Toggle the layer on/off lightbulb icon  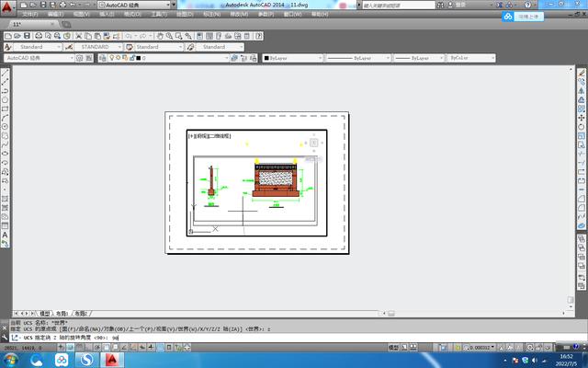coord(113,58)
